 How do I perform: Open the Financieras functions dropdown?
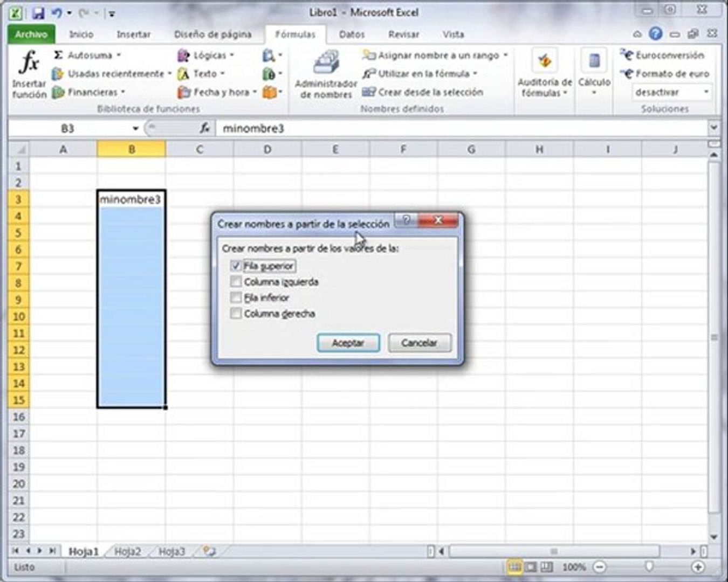click(89, 92)
